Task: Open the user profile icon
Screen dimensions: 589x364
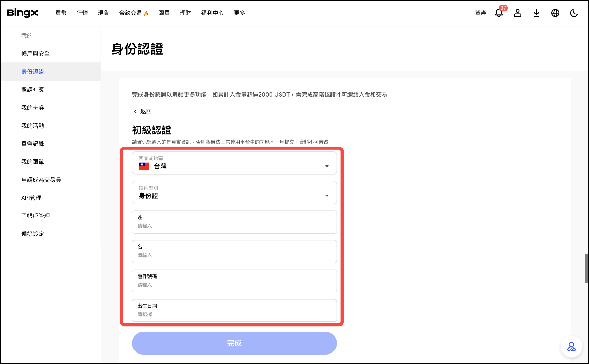Action: (518, 13)
